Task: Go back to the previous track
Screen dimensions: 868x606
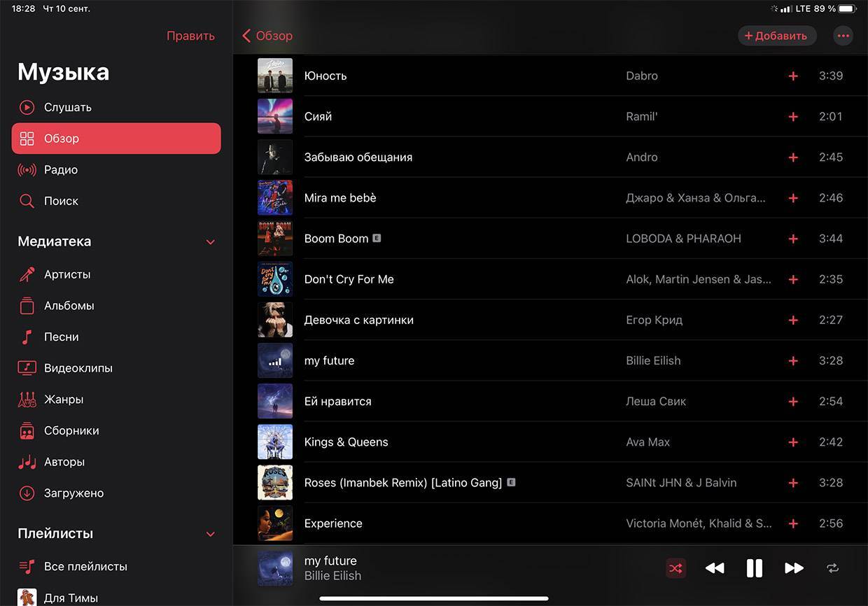Action: click(714, 568)
